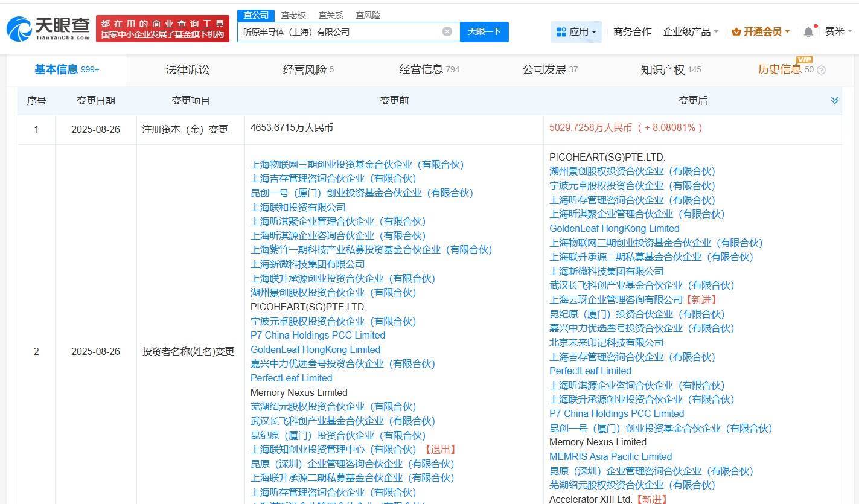Open 北京未来印记科技有限公司 link
Image resolution: width=859 pixels, height=504 pixels.
coord(607,342)
